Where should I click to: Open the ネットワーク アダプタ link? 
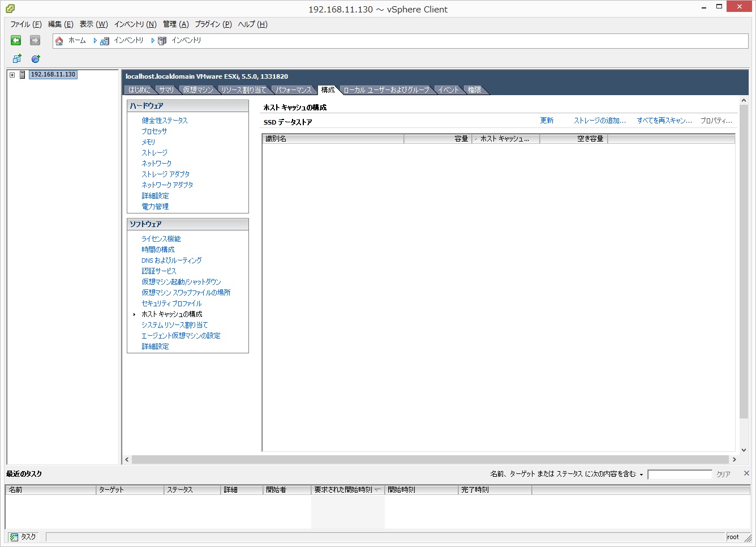click(x=167, y=185)
